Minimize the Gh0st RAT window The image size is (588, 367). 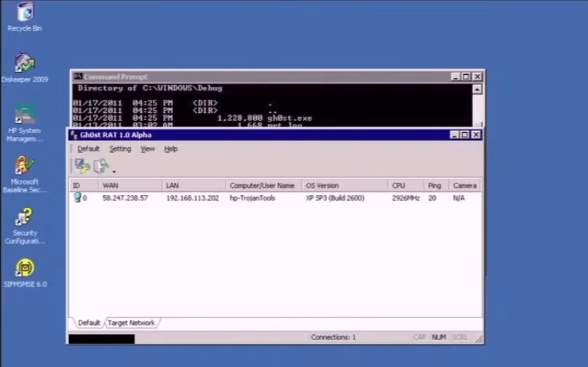click(x=455, y=135)
